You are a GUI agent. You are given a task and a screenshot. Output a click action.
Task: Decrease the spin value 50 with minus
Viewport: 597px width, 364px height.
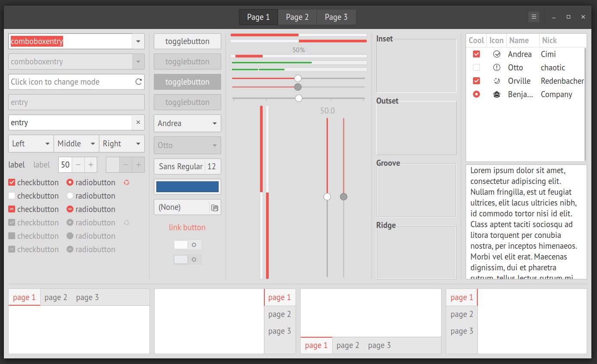tap(78, 165)
